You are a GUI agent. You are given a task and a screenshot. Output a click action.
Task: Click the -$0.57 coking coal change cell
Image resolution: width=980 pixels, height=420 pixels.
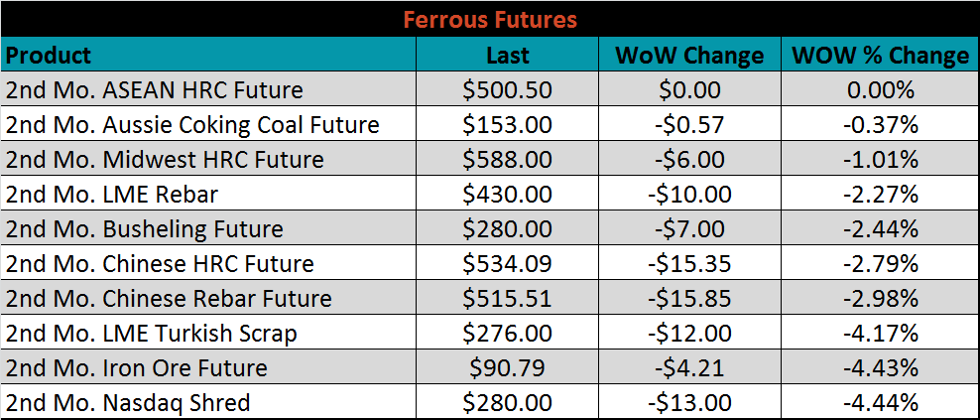tap(689, 124)
